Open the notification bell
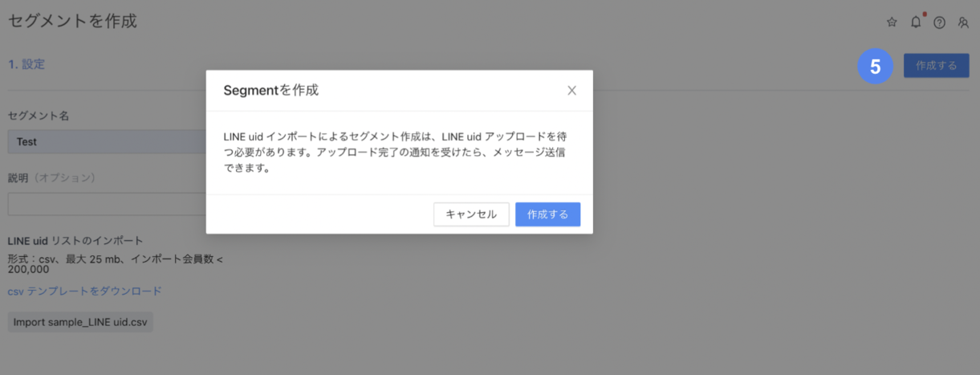Screen dimensions: 980x375 click(916, 22)
